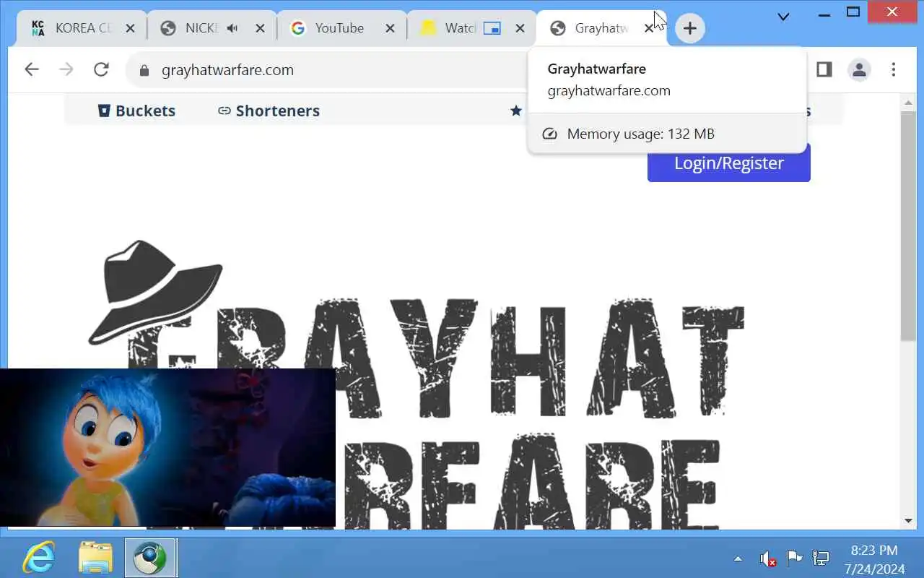Click the picture-in-picture video window

[167, 447]
